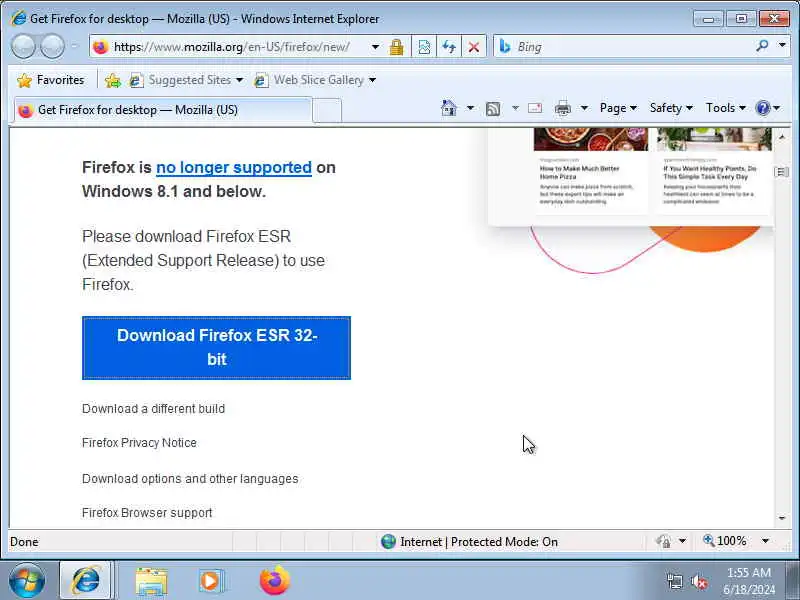Click the Bing search magnifier icon
The width and height of the screenshot is (800, 600).
(x=762, y=46)
